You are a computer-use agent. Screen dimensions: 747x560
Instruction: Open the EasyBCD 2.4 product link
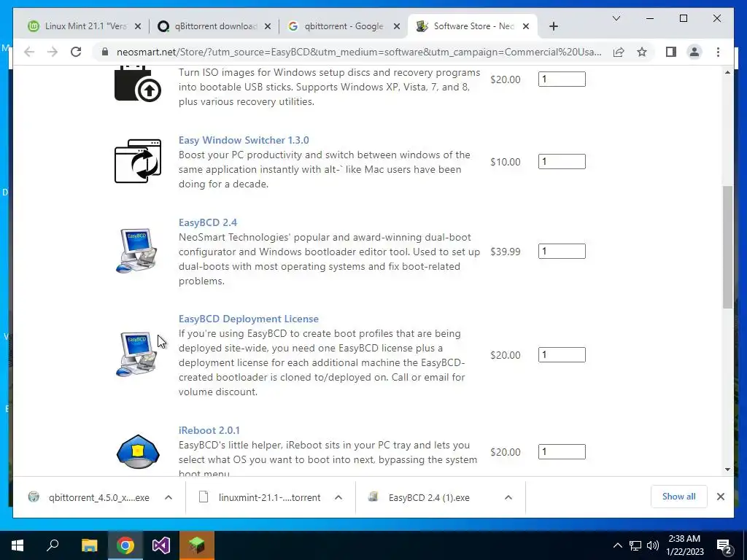[x=208, y=222]
